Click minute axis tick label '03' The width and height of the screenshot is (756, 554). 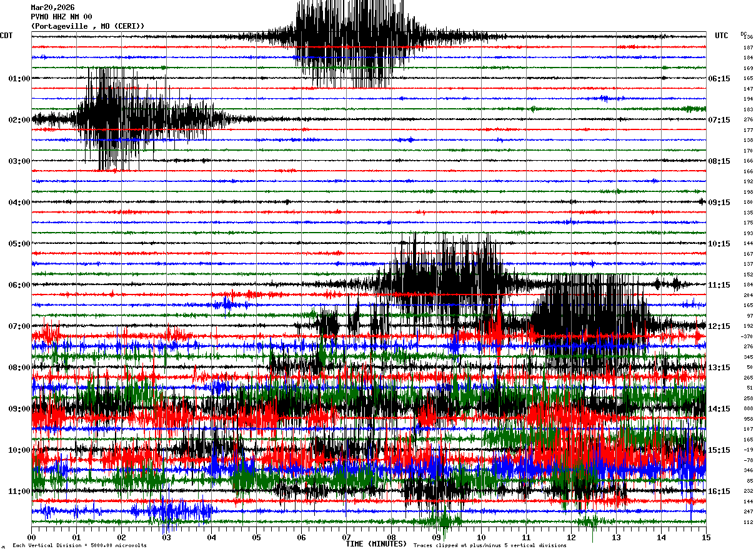click(x=166, y=537)
